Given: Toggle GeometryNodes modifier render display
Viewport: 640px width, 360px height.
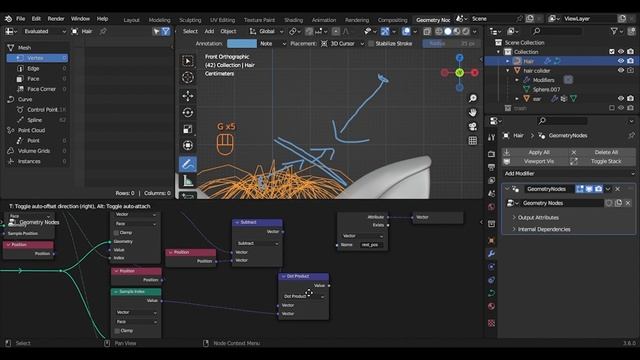Looking at the screenshot, I should pyautogui.click(x=598, y=189).
